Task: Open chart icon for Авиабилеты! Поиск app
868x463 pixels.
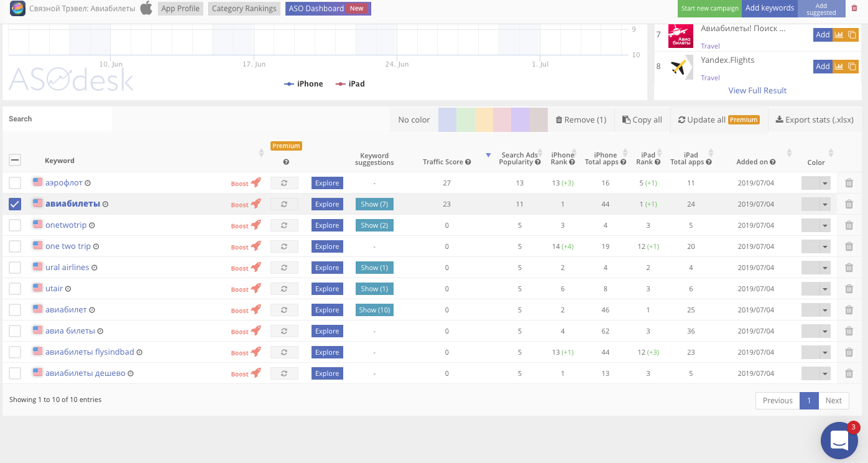Action: tap(839, 35)
